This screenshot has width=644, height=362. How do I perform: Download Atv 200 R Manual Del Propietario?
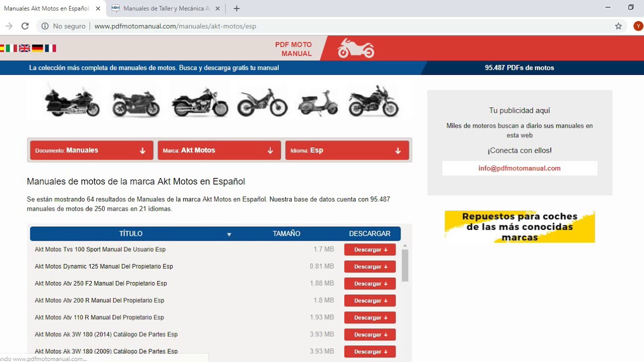tap(370, 301)
